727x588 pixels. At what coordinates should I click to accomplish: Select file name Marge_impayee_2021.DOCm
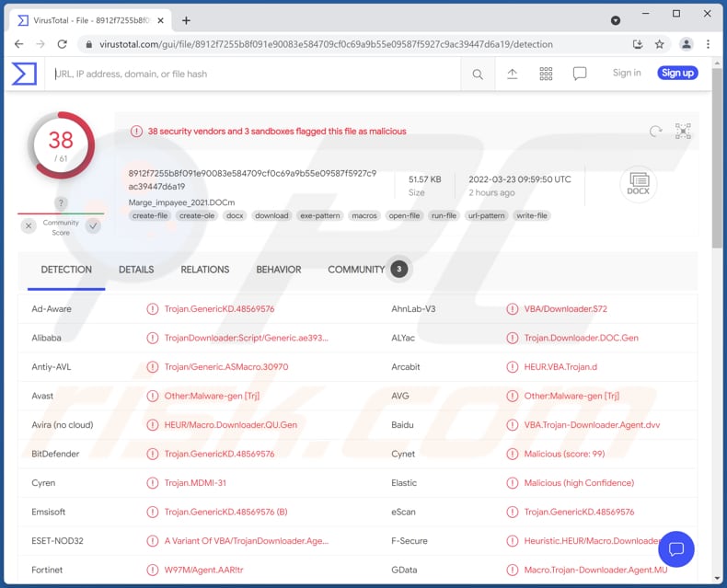(x=182, y=202)
